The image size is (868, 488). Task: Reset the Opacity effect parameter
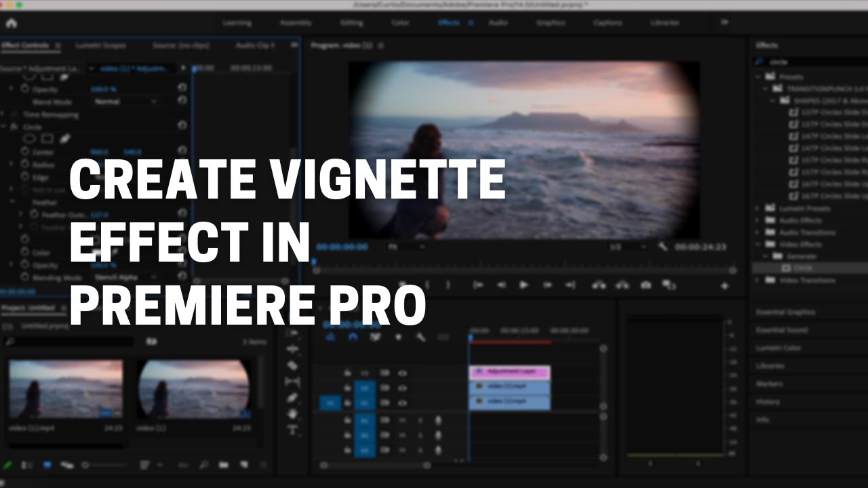click(182, 89)
